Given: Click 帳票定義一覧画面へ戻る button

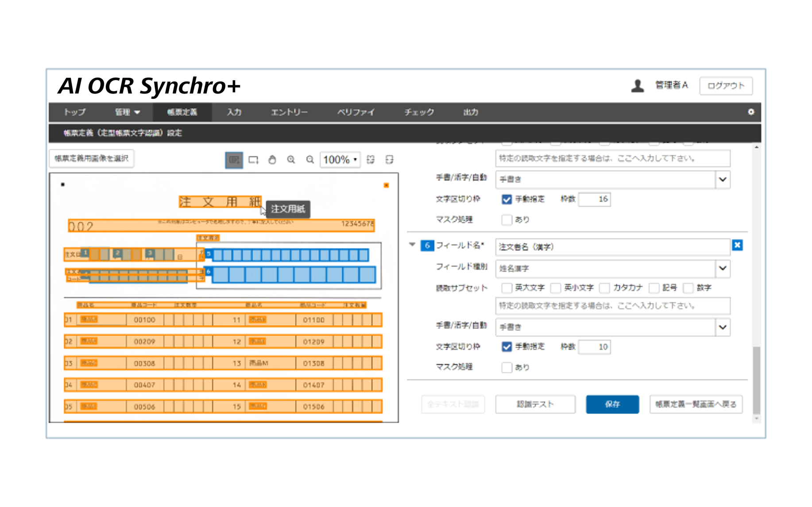Looking at the screenshot, I should pyautogui.click(x=696, y=404).
